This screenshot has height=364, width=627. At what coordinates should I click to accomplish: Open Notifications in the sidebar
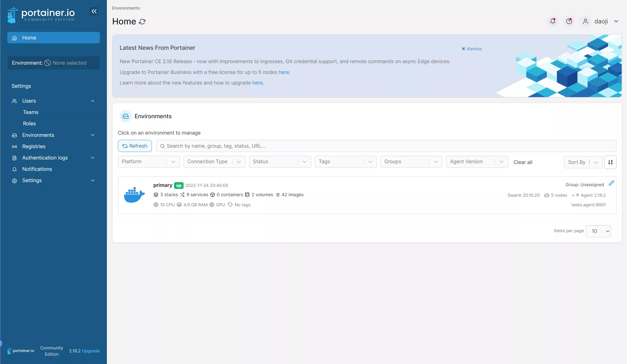(37, 169)
